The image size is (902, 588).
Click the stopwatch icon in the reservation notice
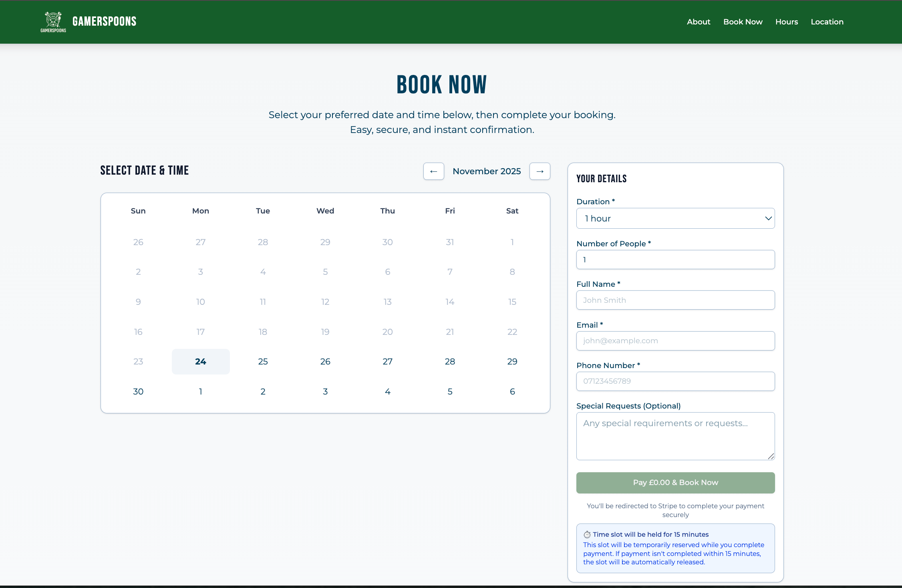tap(587, 534)
